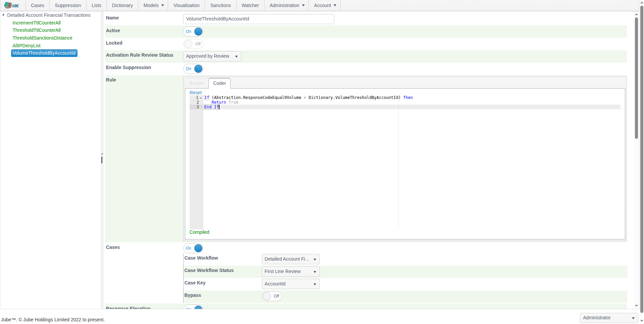Turn on the Locked switch
The width and height of the screenshot is (644, 324).
(193, 44)
